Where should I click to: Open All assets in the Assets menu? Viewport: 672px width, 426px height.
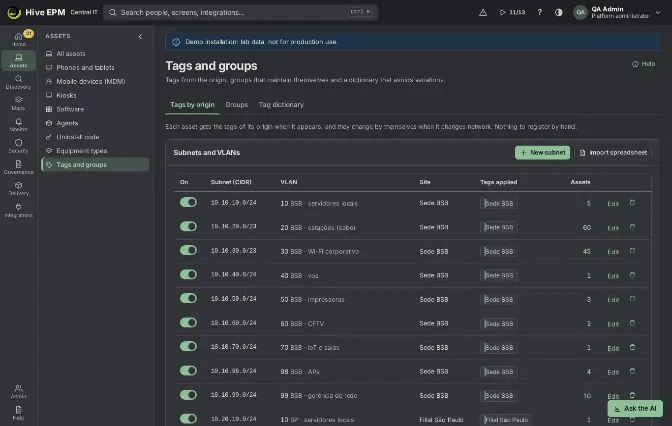tap(95, 54)
